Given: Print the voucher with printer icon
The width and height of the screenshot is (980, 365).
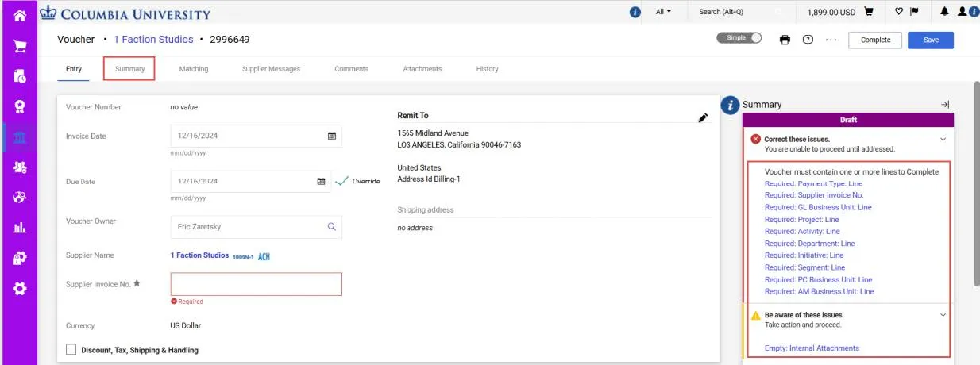Looking at the screenshot, I should (785, 40).
